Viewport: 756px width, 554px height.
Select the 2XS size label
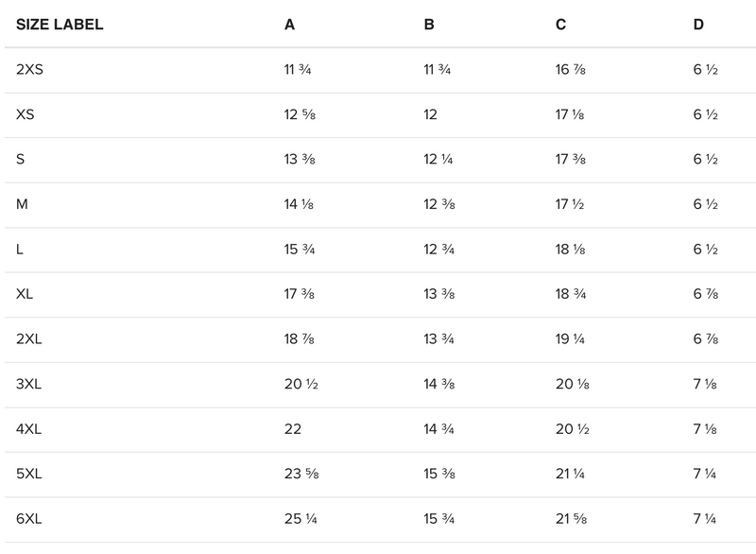[29, 70]
